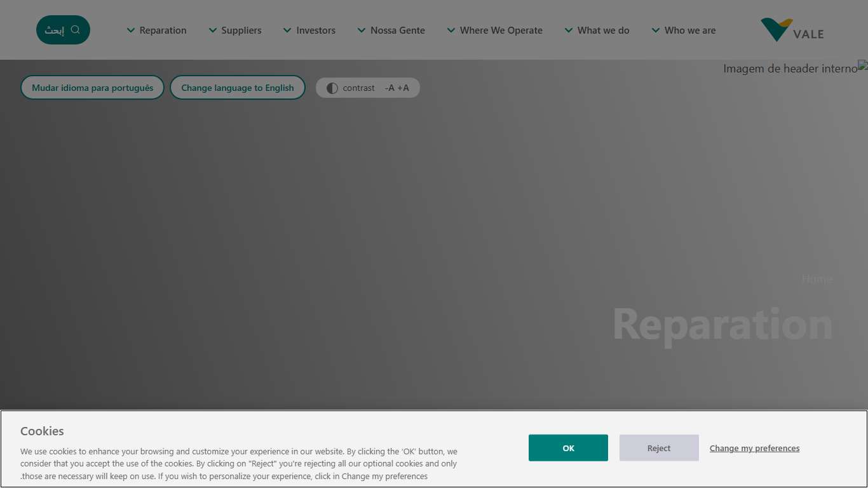Increase font size with +A

[403, 88]
